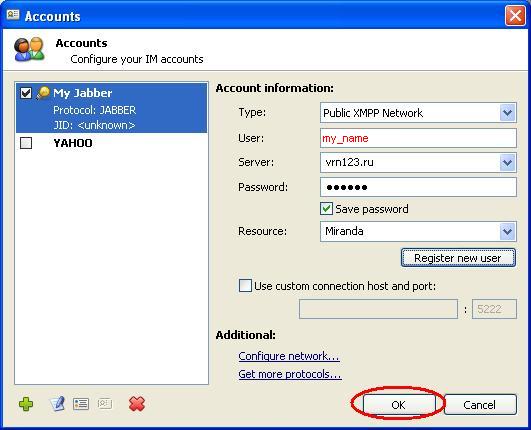The height and width of the screenshot is (430, 531).
Task: Click the green plus add account icon
Action: coord(26,404)
